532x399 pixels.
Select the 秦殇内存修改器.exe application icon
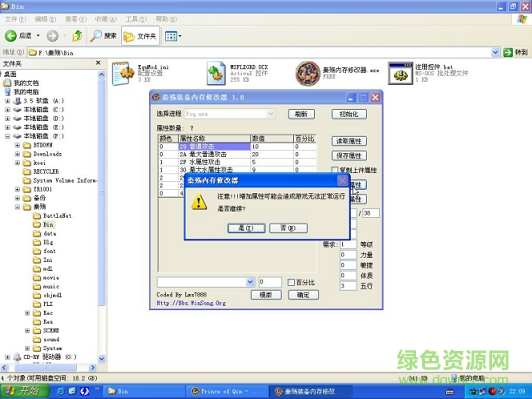[308, 73]
